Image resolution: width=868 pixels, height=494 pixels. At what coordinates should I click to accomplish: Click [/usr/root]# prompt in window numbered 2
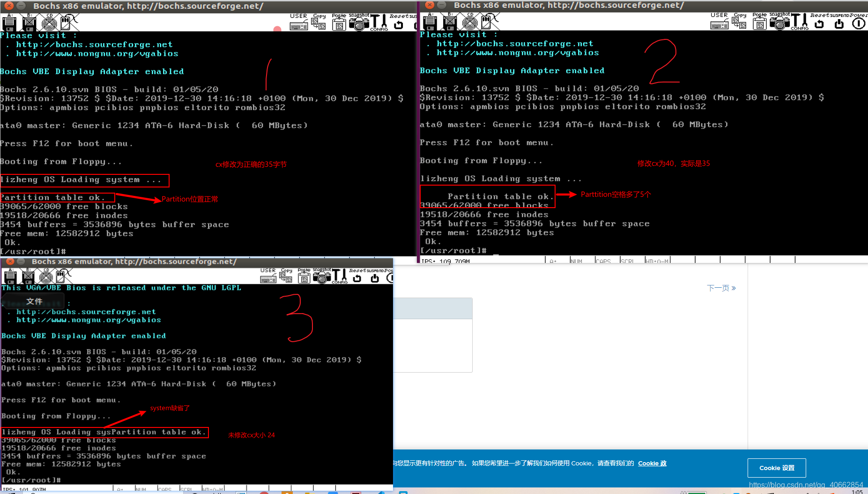[x=453, y=250]
